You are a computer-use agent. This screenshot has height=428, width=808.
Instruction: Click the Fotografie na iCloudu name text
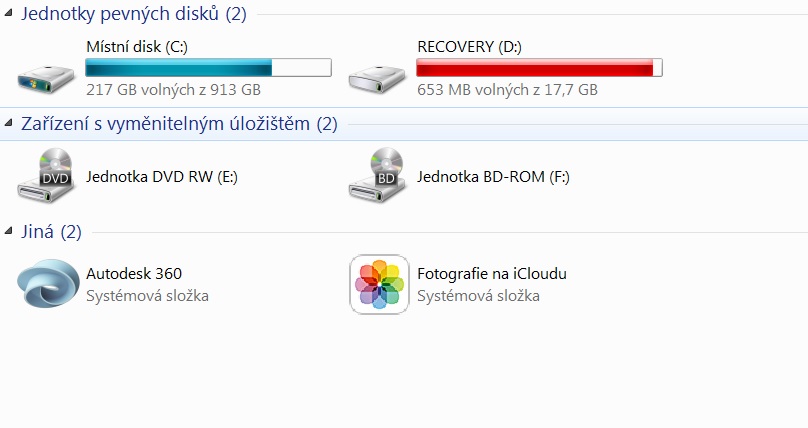click(492, 273)
